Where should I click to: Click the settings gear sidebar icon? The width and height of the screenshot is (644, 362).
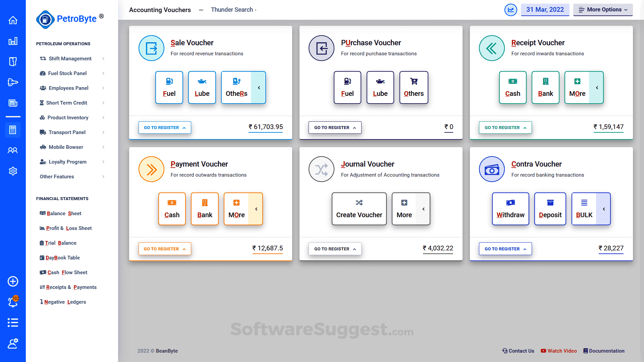tap(13, 171)
